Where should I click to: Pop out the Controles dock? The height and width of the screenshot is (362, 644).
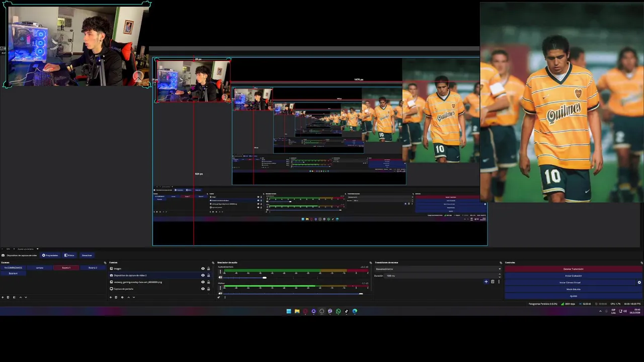click(x=641, y=262)
